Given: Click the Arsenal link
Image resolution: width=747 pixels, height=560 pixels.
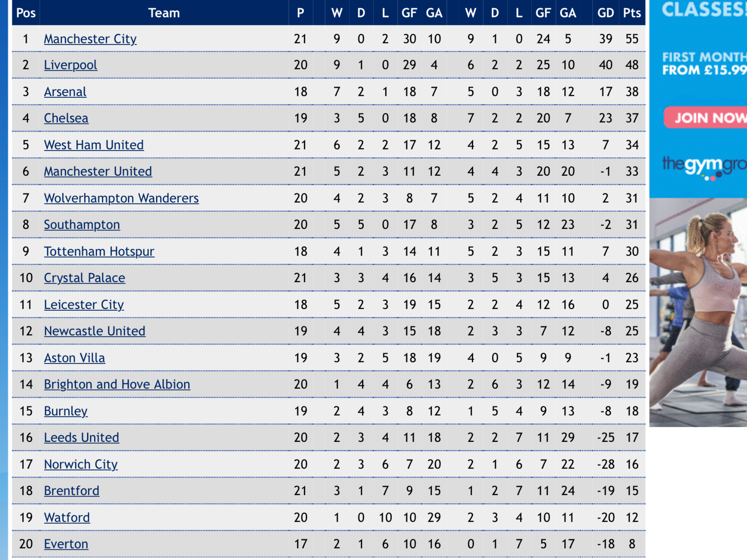Looking at the screenshot, I should click(65, 92).
